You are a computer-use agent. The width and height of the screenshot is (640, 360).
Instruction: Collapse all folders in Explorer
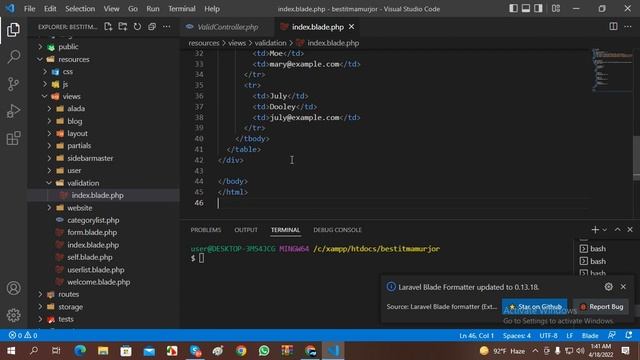tap(152, 27)
